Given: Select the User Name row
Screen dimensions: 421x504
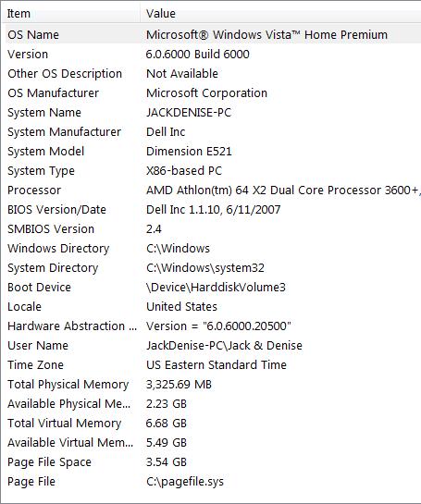Looking at the screenshot, I should [211, 345].
